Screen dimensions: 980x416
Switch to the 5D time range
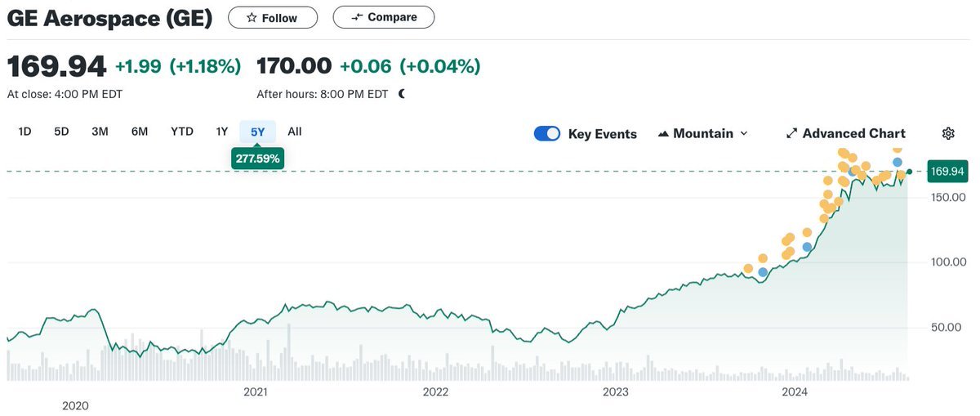pyautogui.click(x=61, y=132)
